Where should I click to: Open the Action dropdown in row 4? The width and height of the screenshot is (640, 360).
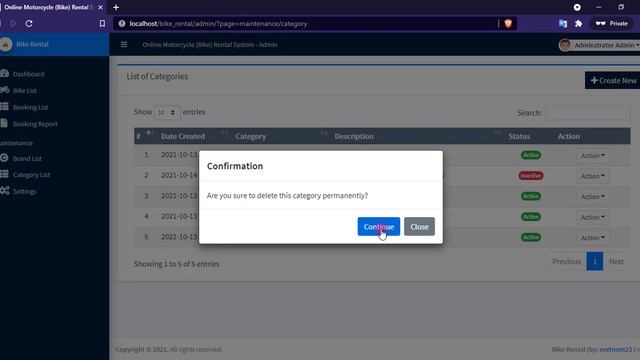pyautogui.click(x=593, y=217)
